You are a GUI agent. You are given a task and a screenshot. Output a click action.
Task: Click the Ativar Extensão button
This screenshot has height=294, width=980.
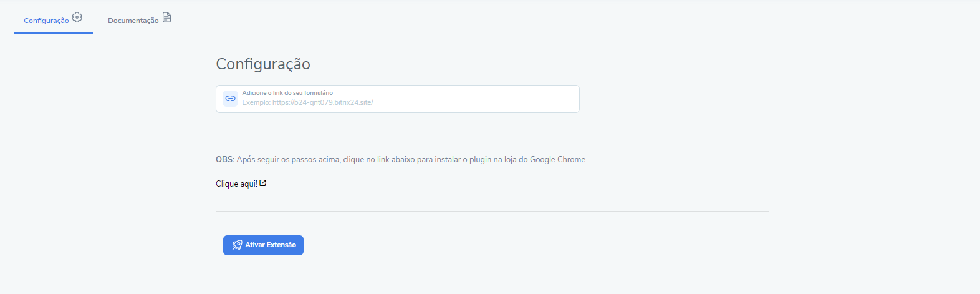click(263, 245)
